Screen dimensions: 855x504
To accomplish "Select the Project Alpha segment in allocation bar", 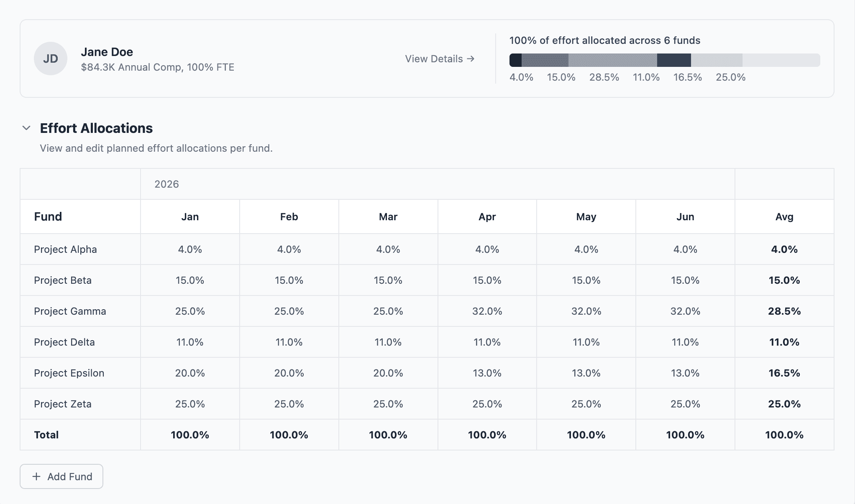I will click(x=515, y=60).
